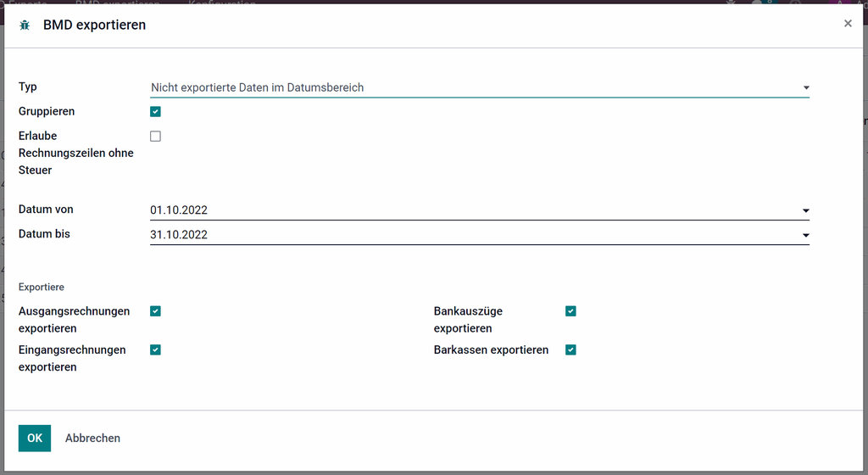This screenshot has height=475, width=868.
Task: Uncheck the Gruppieren checkbox
Action: (156, 112)
